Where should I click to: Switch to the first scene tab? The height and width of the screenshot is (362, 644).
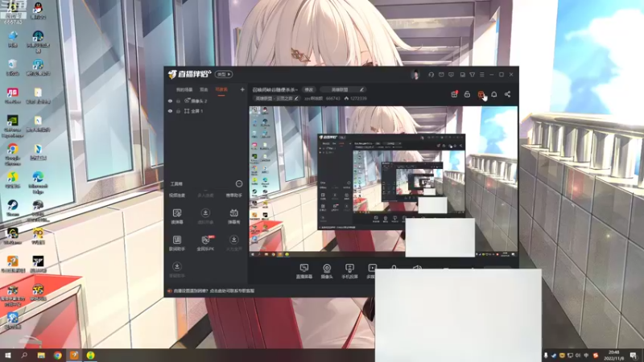184,89
